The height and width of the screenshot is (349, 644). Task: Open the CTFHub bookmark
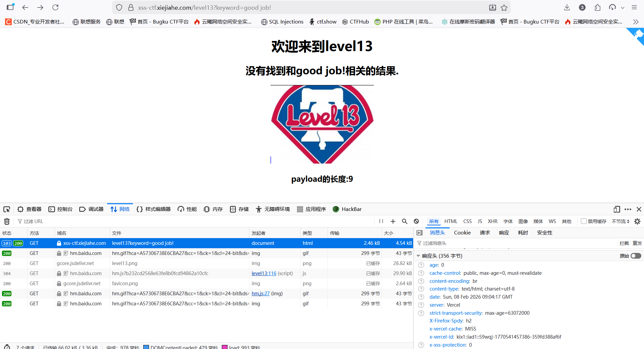[x=355, y=22]
